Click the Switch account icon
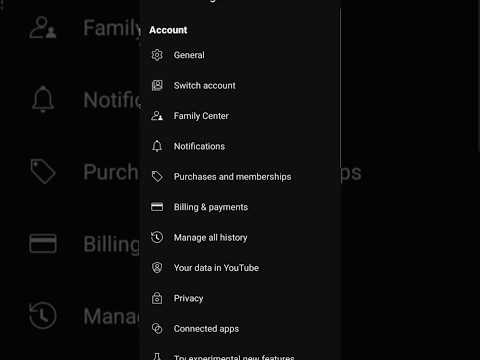 pyautogui.click(x=157, y=85)
